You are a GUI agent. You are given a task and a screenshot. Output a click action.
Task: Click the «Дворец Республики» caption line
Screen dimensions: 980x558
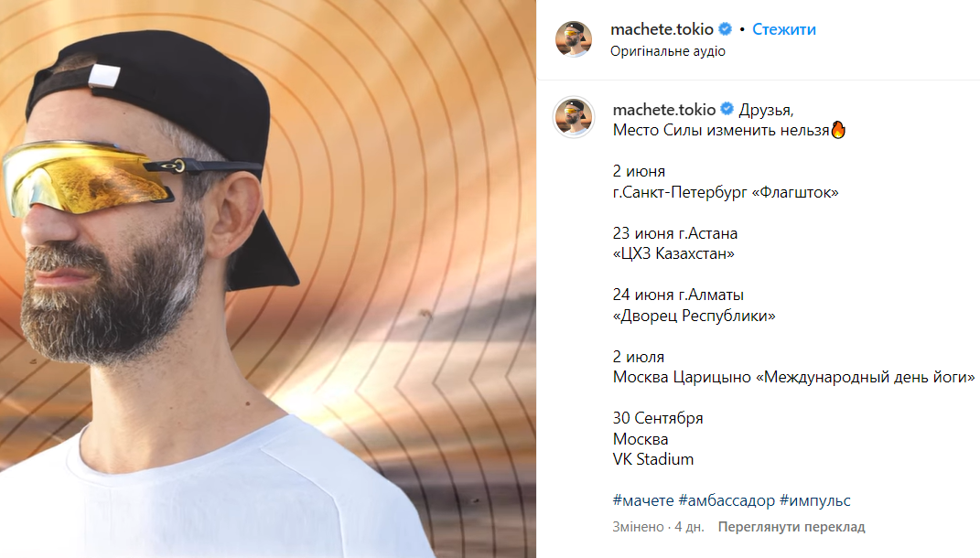[694, 317]
